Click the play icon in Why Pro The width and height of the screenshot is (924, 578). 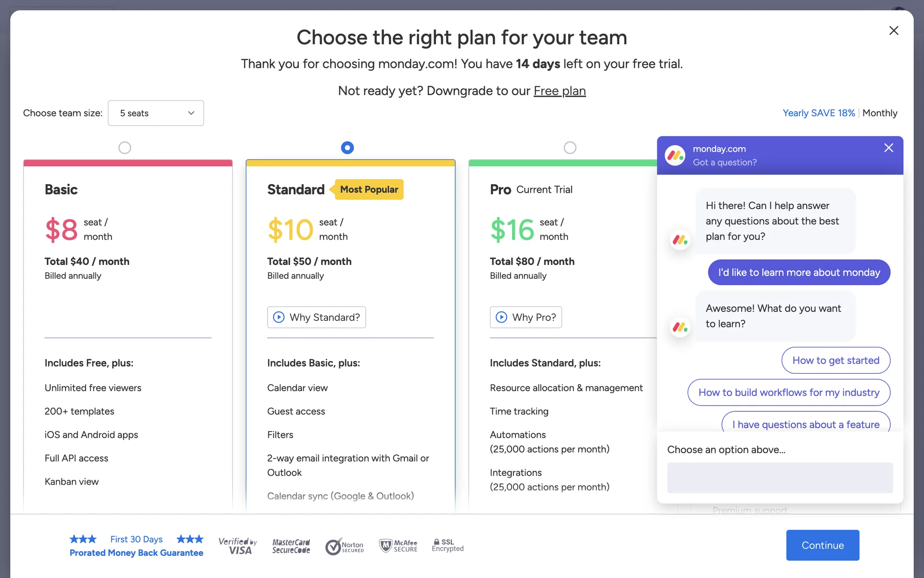(501, 317)
